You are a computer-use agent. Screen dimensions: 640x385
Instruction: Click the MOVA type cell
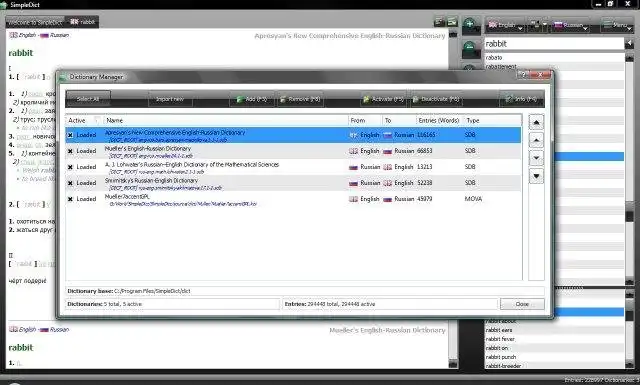click(473, 199)
